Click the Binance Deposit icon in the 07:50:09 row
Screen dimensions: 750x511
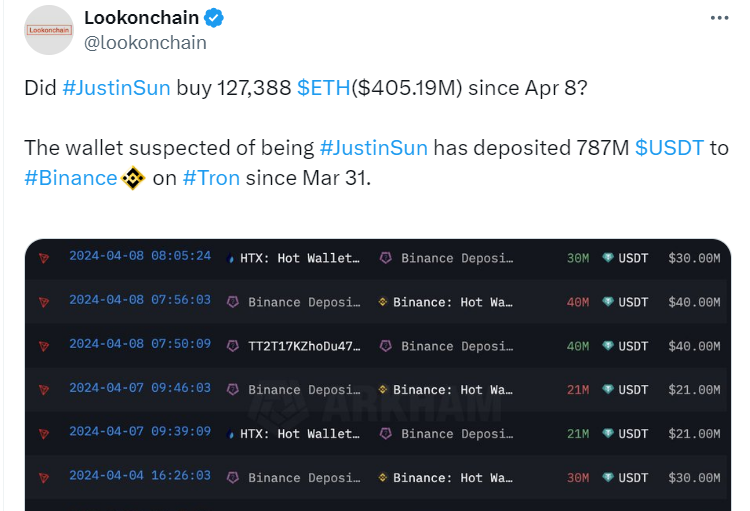pyautogui.click(x=385, y=346)
